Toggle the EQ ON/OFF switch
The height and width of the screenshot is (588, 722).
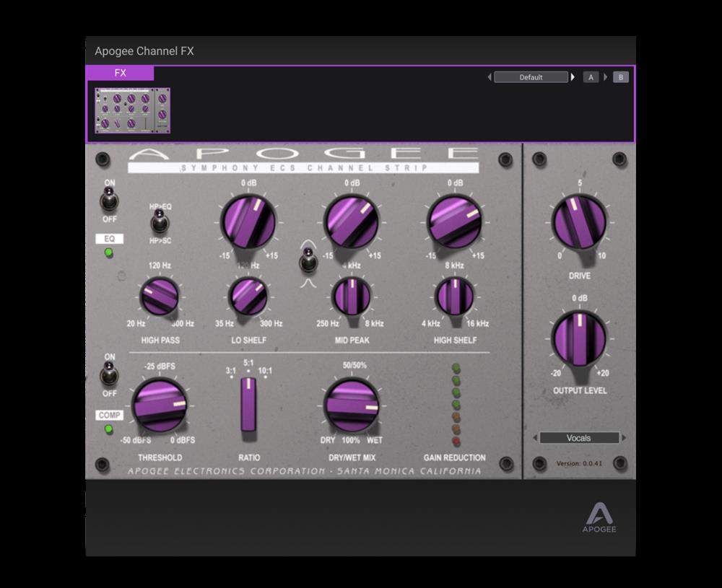click(x=109, y=201)
